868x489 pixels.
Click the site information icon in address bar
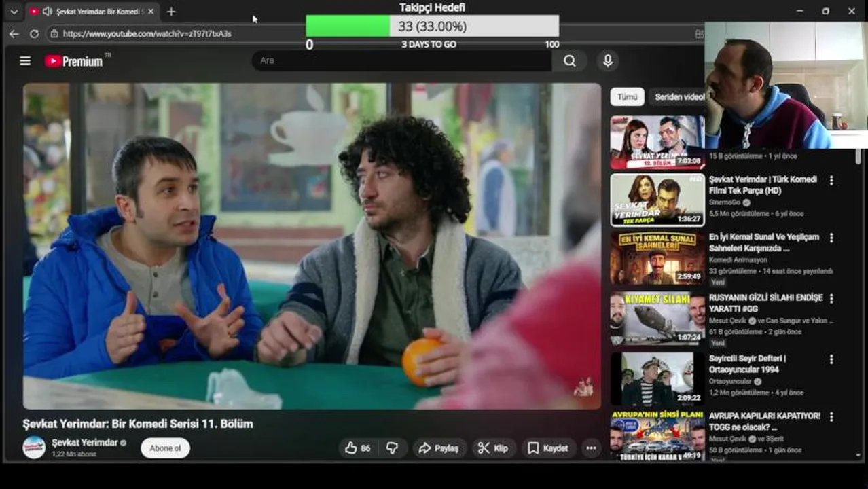click(54, 33)
